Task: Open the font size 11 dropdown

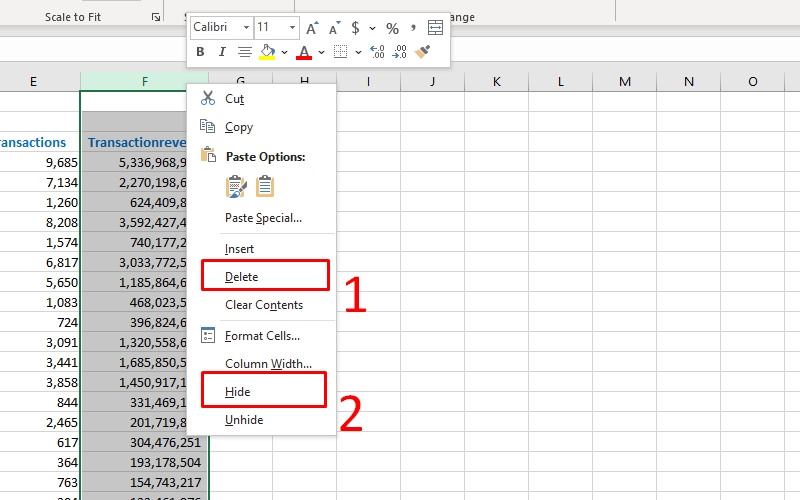Action: (292, 27)
